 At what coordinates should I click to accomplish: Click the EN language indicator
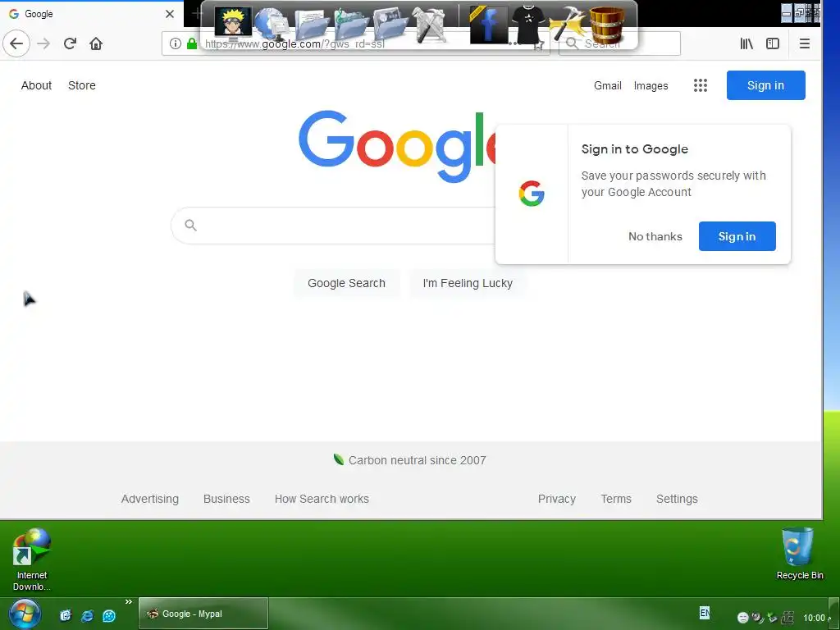[x=705, y=613]
